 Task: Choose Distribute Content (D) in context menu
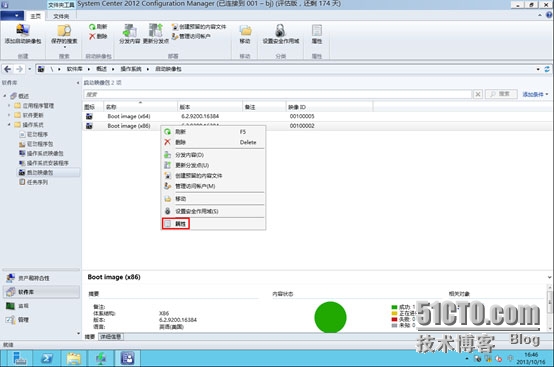click(x=213, y=155)
